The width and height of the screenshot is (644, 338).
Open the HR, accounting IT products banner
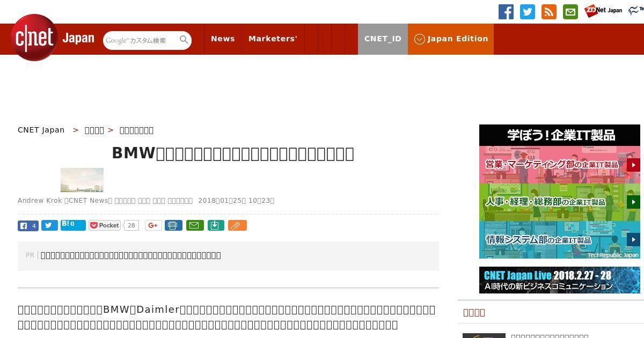(x=560, y=202)
